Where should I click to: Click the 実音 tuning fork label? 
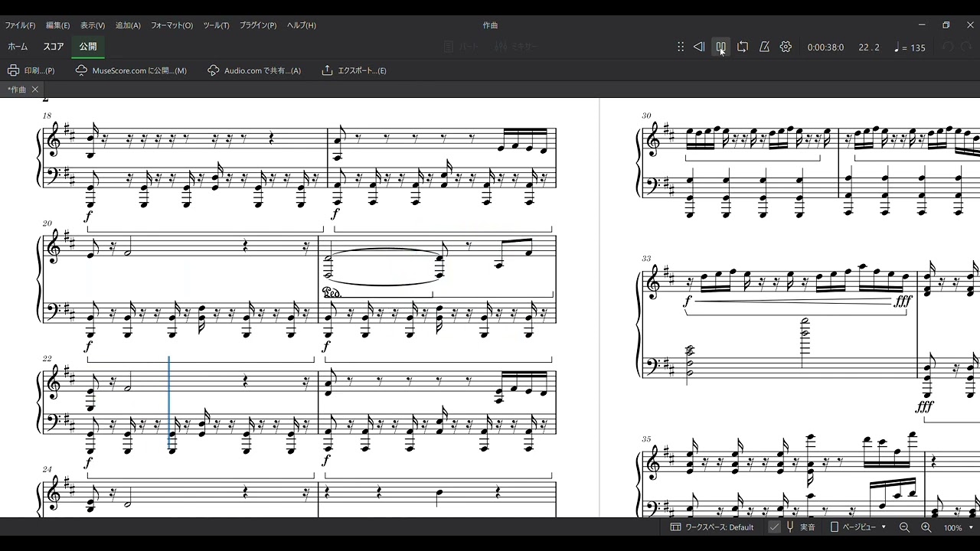(802, 527)
